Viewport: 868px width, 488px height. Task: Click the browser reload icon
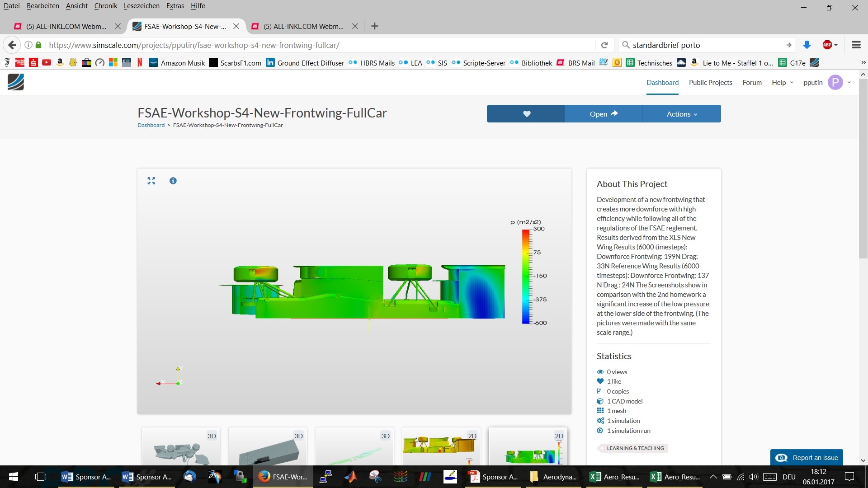pos(604,45)
